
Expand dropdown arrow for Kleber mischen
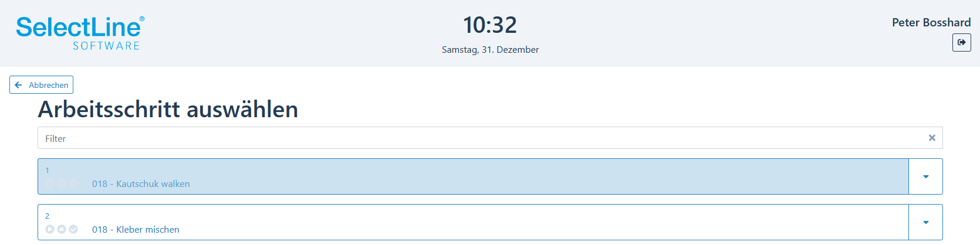point(925,222)
